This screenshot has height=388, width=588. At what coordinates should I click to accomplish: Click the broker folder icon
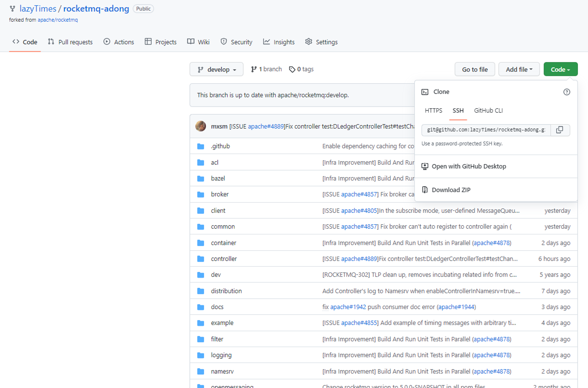click(x=201, y=194)
